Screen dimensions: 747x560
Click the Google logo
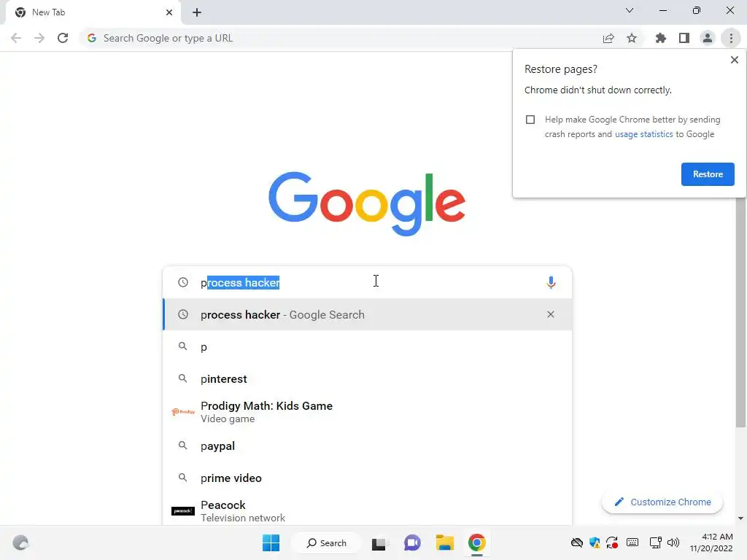tap(367, 204)
